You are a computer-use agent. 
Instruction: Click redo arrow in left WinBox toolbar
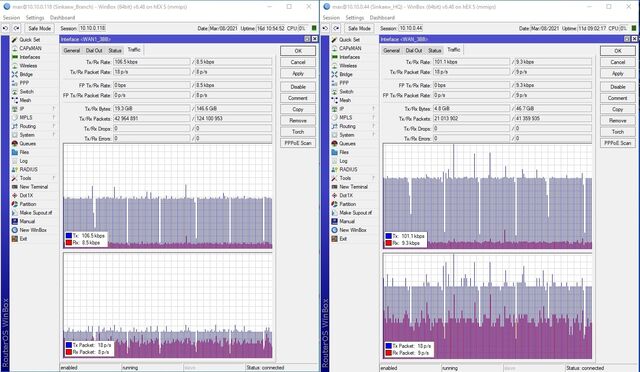[x=16, y=28]
